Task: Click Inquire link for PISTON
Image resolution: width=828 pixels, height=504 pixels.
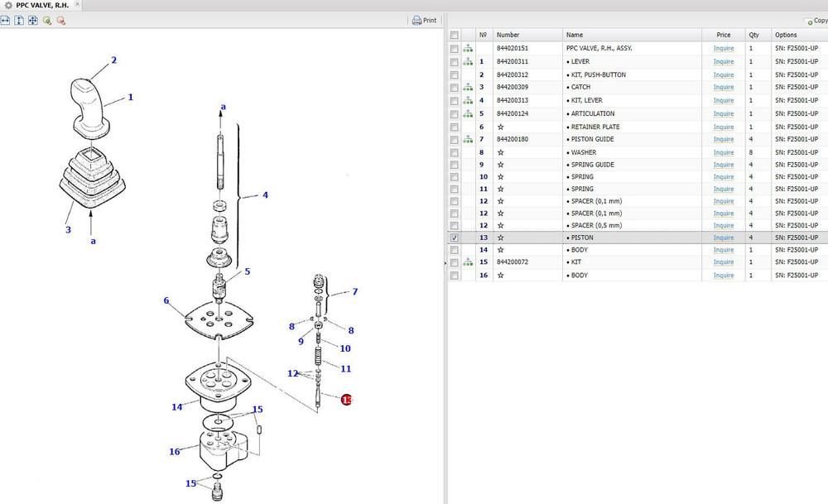Action: coord(724,238)
